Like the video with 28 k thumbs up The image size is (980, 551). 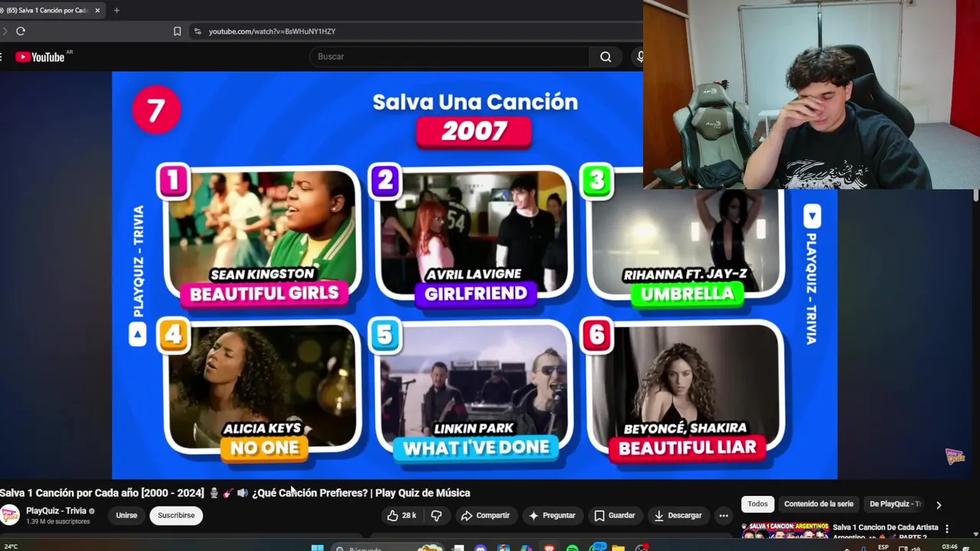[x=401, y=516]
